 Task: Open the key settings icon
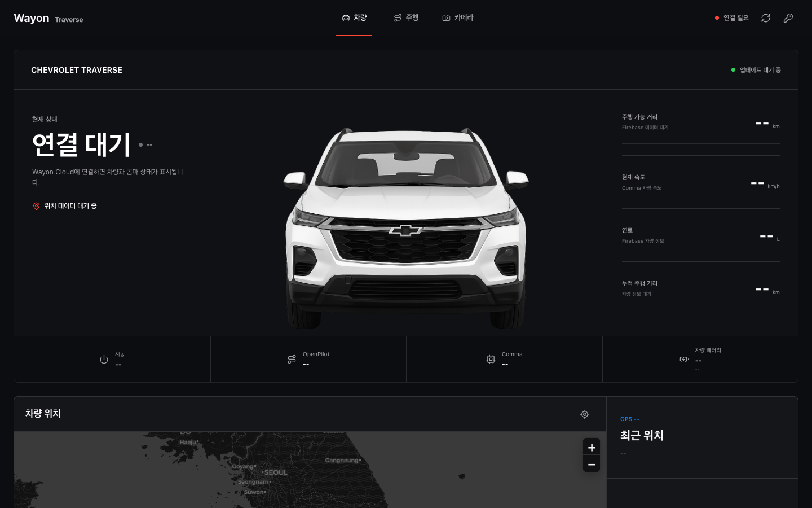(788, 18)
